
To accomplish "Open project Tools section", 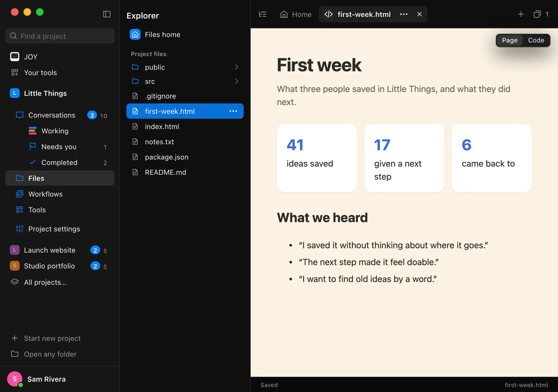I will (60, 210).
